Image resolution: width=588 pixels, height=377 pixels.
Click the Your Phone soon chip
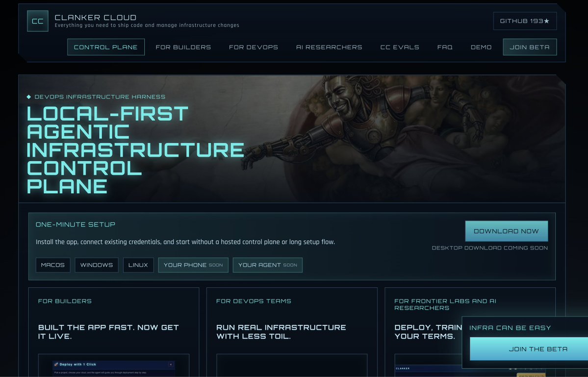pyautogui.click(x=193, y=265)
